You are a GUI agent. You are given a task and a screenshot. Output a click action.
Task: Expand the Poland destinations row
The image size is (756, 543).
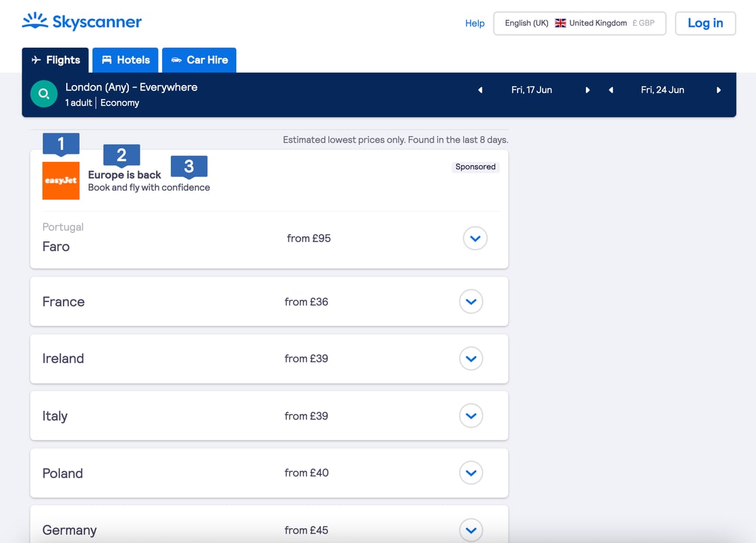coord(471,473)
